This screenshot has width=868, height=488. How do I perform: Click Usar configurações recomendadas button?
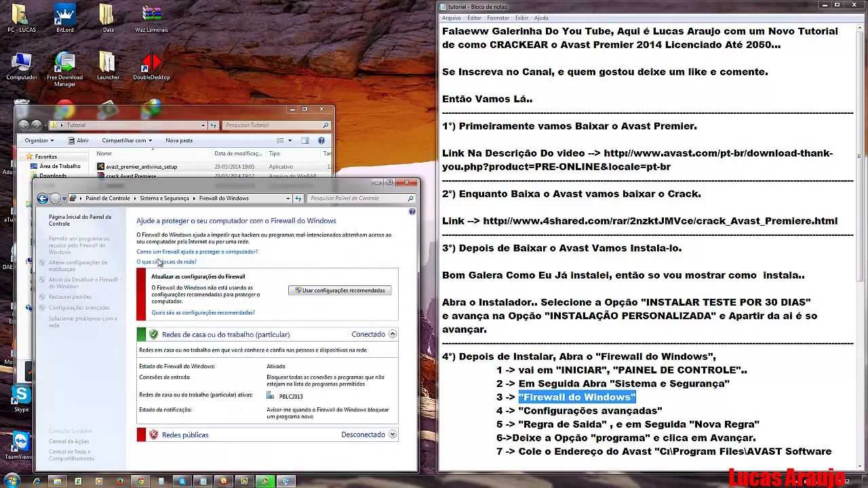pos(340,290)
